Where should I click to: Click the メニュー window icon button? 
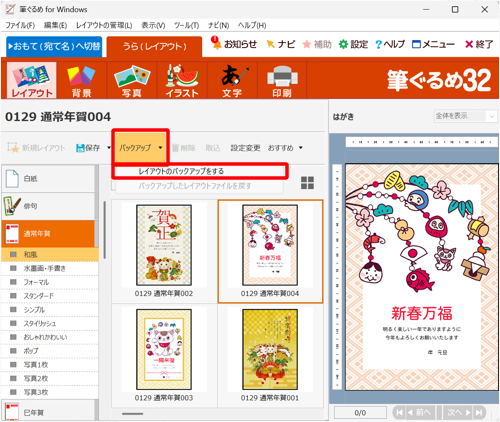433,44
